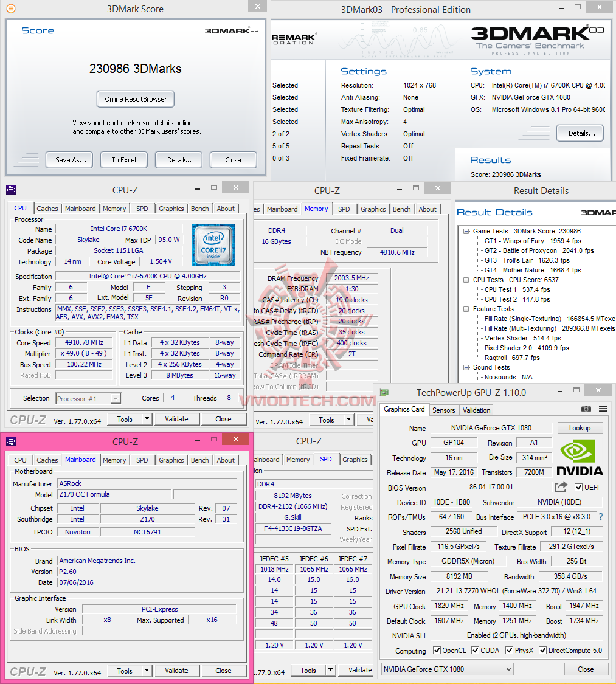
Task: Click the Intel Core i7 badge in CPU-Z
Action: coord(213,245)
